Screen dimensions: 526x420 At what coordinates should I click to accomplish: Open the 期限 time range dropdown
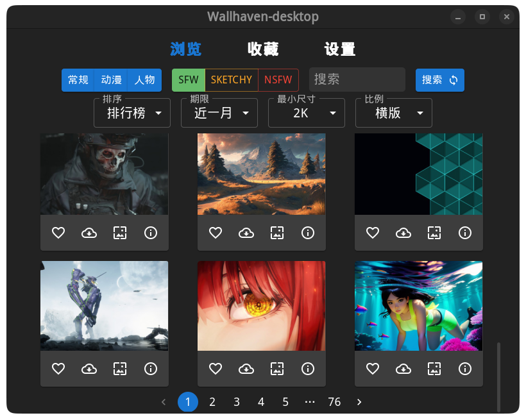(219, 113)
